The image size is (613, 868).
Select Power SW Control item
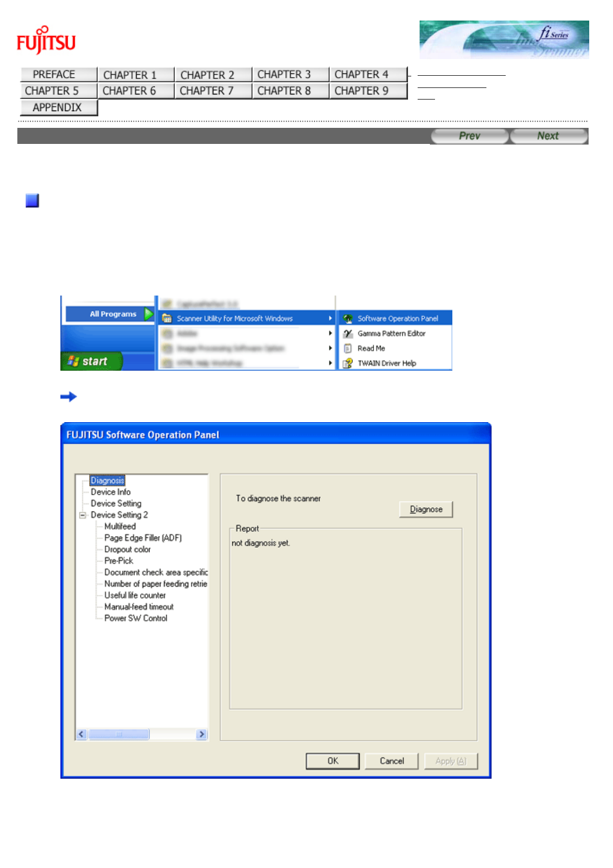136,619
